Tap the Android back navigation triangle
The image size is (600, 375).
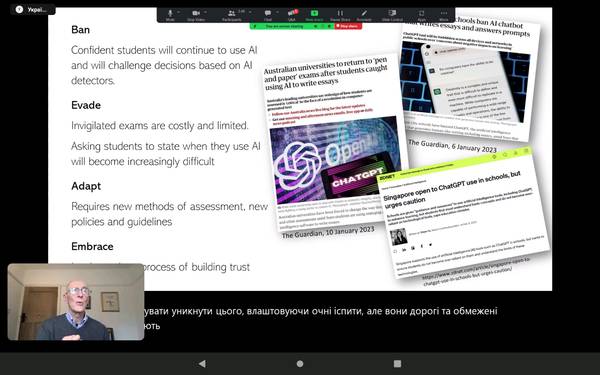click(x=202, y=364)
